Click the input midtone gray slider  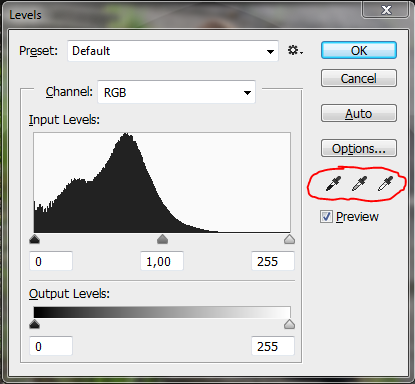[x=162, y=239]
